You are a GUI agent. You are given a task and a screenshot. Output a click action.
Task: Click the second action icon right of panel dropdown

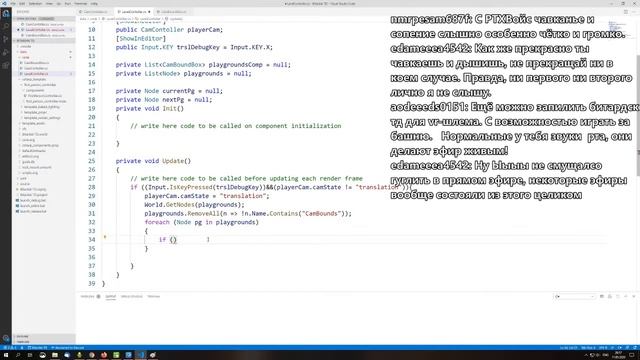pyautogui.click(x=610, y=296)
